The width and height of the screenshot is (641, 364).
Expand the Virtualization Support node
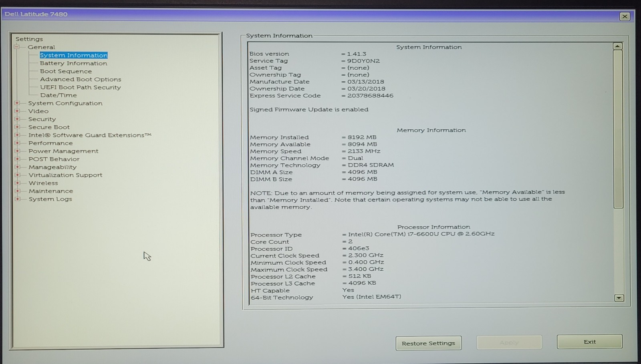(x=17, y=175)
